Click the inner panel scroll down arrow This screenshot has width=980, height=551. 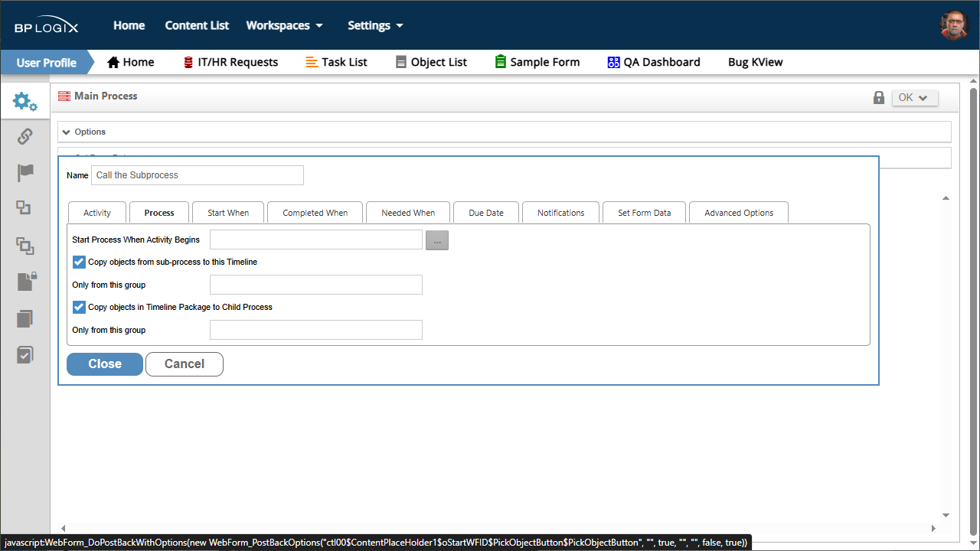(x=946, y=515)
